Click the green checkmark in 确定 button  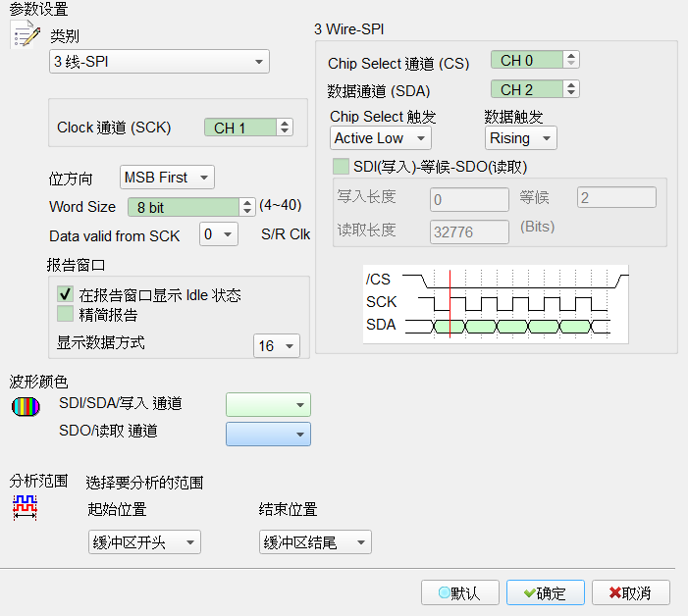tap(530, 593)
